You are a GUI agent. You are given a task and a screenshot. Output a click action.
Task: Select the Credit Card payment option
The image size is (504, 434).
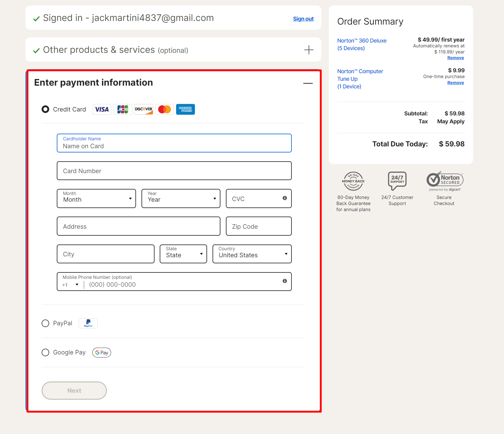click(x=46, y=109)
